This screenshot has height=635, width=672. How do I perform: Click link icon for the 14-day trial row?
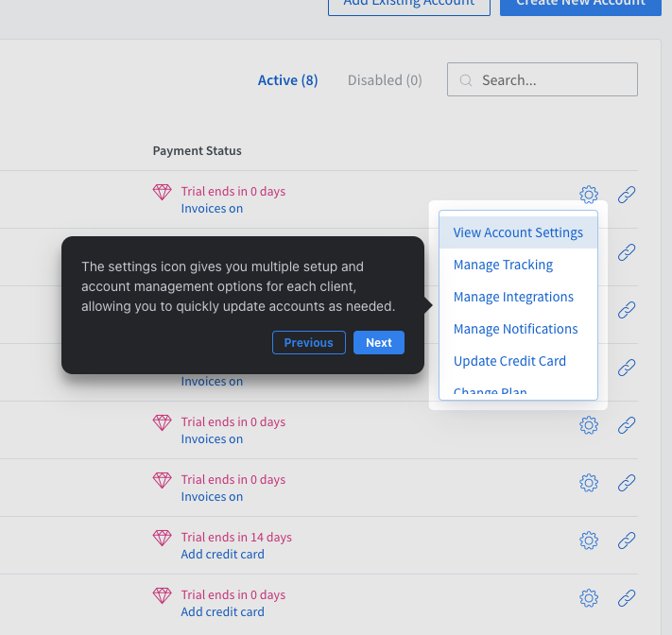[626, 541]
